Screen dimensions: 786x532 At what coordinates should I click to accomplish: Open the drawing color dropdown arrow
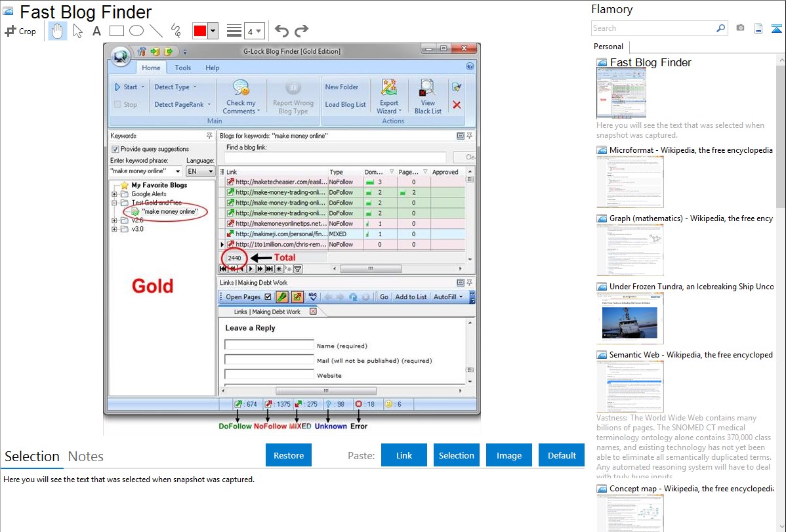coord(213,31)
